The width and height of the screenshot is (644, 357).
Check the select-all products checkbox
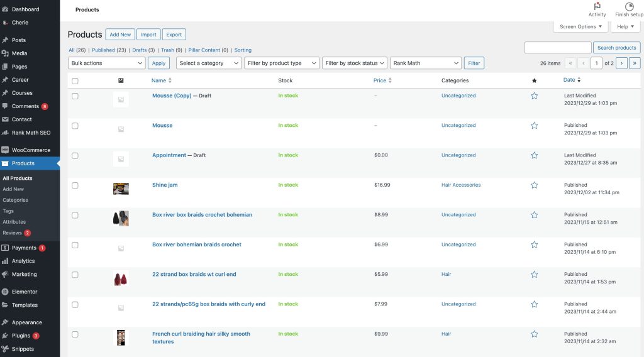(x=75, y=81)
